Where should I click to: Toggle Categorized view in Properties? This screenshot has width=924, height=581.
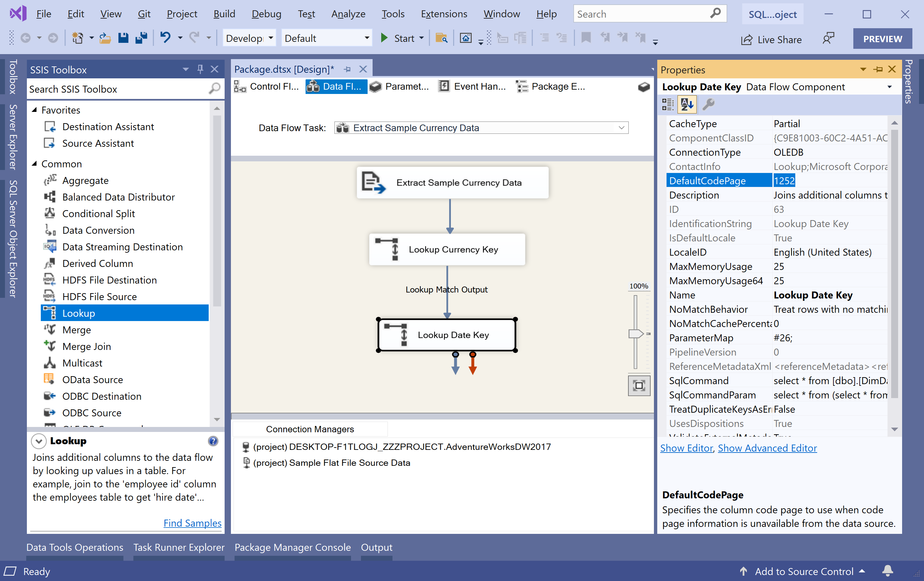coord(668,104)
